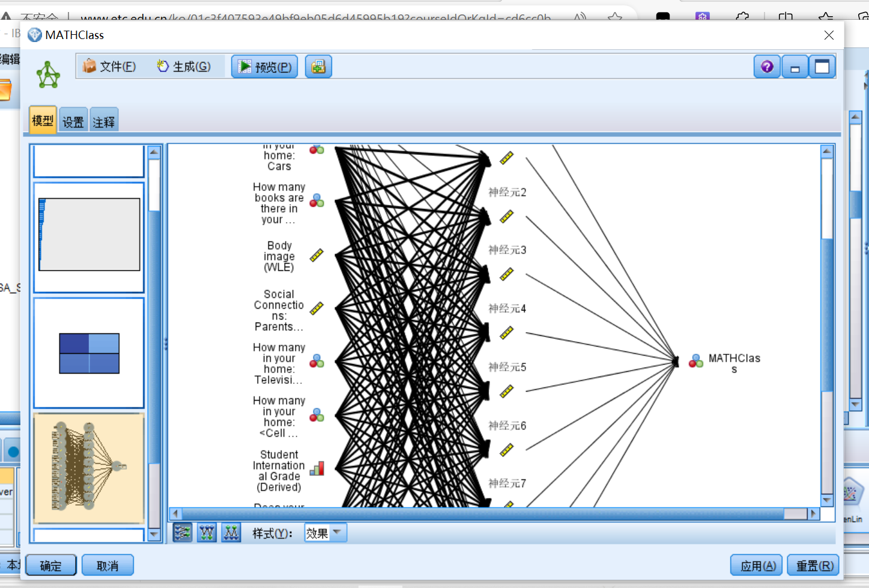Click background window's scrollbar up arrow
Image resolution: width=869 pixels, height=588 pixels.
point(856,117)
